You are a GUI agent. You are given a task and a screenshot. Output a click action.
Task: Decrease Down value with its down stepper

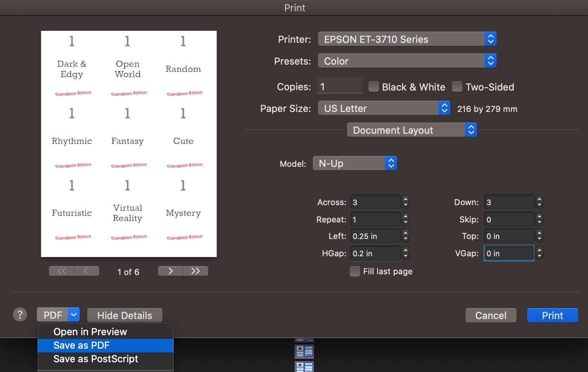click(540, 204)
